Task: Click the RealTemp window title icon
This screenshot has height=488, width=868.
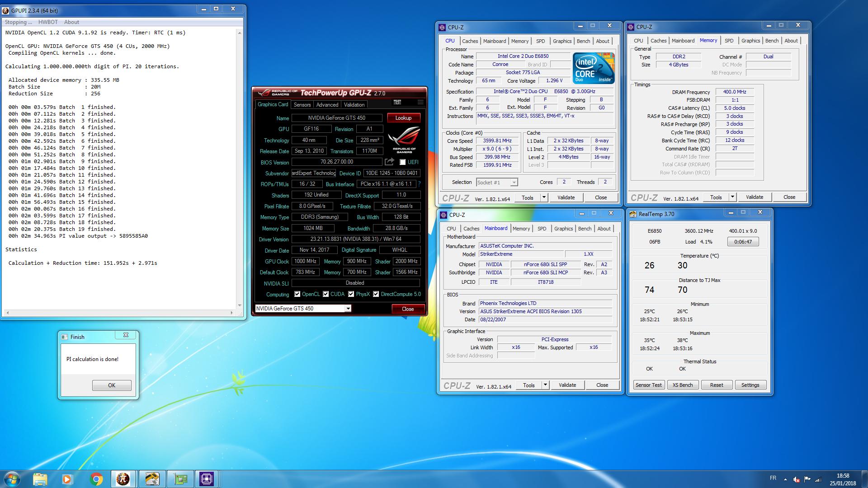Action: coord(632,214)
